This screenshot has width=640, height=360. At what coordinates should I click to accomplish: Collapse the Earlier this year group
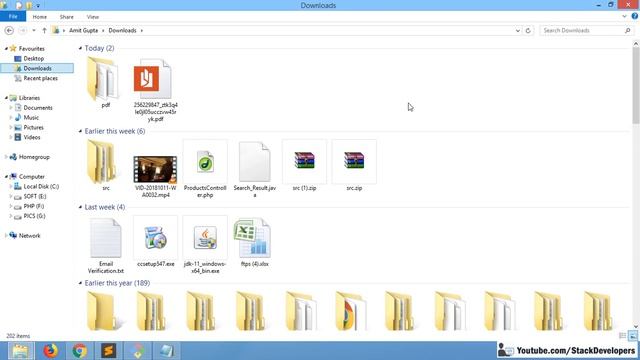(x=80, y=283)
